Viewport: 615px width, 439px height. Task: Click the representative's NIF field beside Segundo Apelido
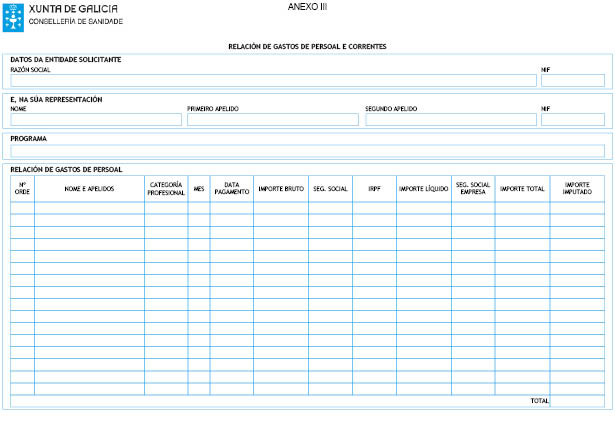tap(572, 120)
